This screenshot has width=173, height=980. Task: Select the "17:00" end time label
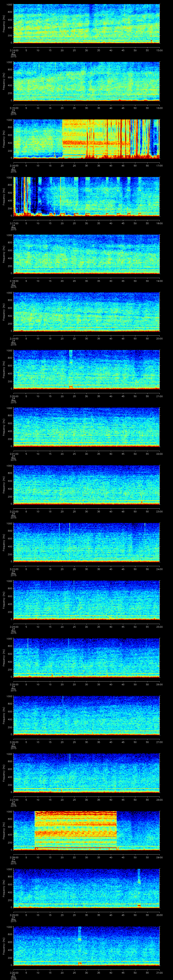(160, 166)
